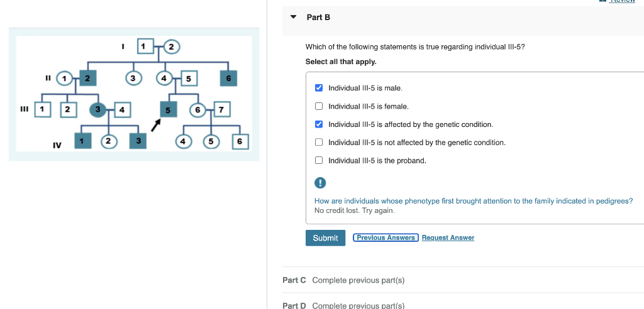Click affected male square IV-1 in pedigree
The width and height of the screenshot is (644, 309).
[x=82, y=141]
